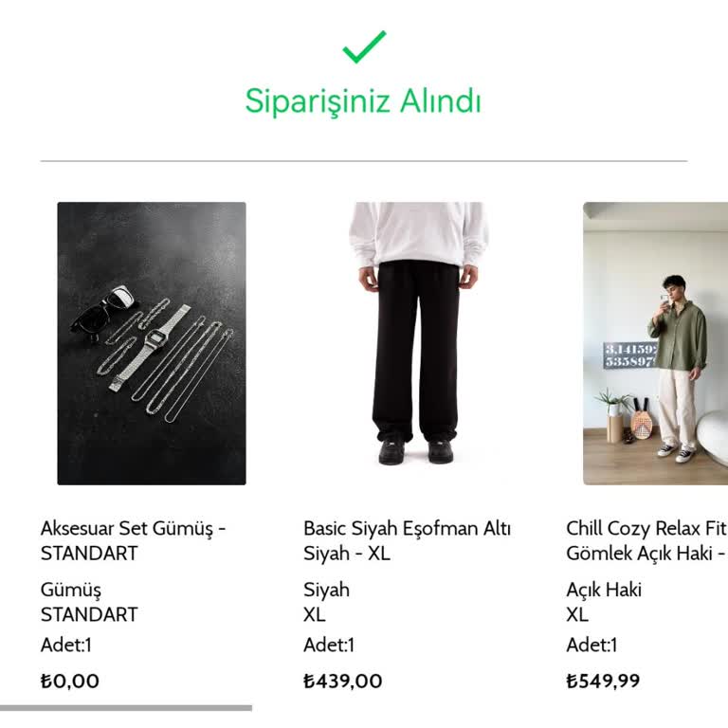
Task: Open the silver accessory set product image
Action: point(152,343)
